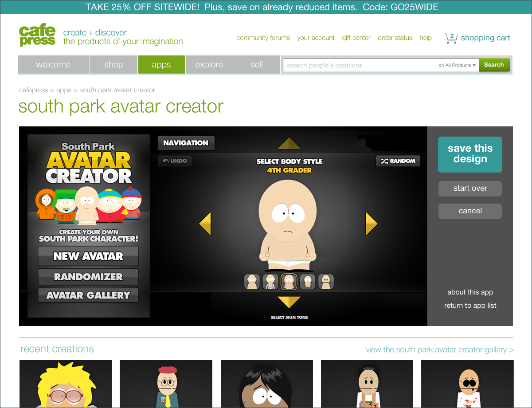Screen dimensions: 532x408
Task: Open the fourth recent creation thumbnail
Action: pos(367,384)
